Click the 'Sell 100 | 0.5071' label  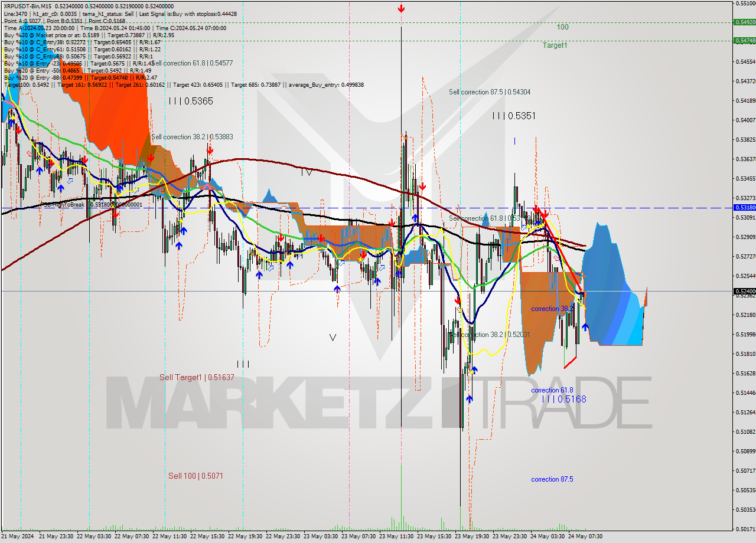pyautogui.click(x=195, y=476)
